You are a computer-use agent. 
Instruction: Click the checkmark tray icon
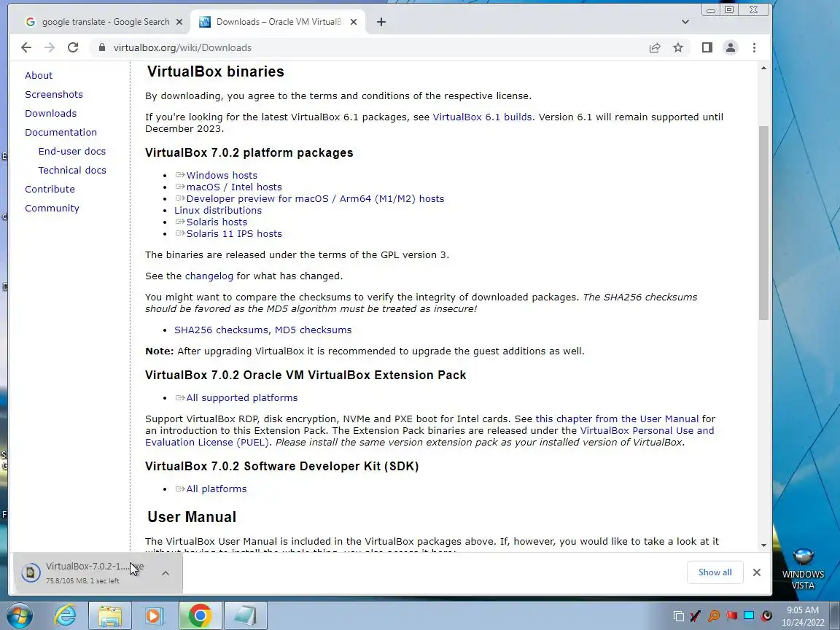[696, 616]
